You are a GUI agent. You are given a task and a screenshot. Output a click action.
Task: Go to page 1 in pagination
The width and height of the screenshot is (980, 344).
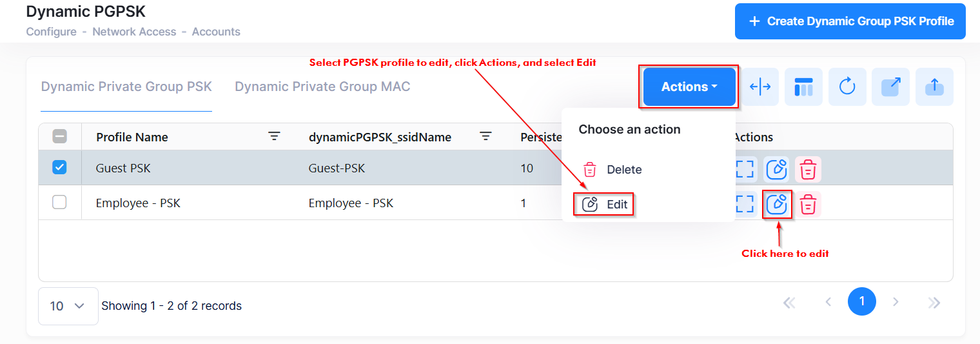coord(862,301)
